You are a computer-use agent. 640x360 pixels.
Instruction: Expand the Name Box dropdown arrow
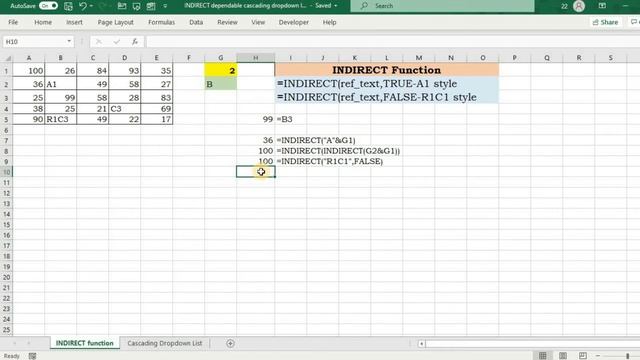(69, 41)
